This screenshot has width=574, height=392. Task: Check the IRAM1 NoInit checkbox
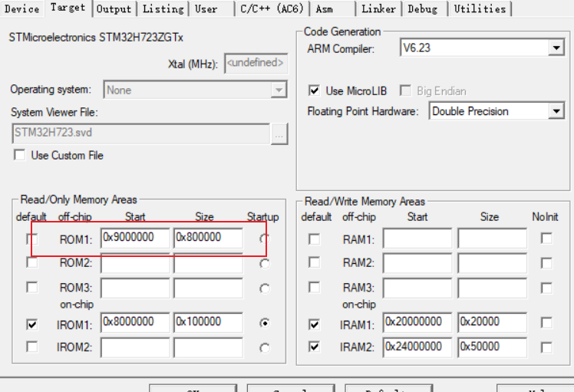point(546,323)
